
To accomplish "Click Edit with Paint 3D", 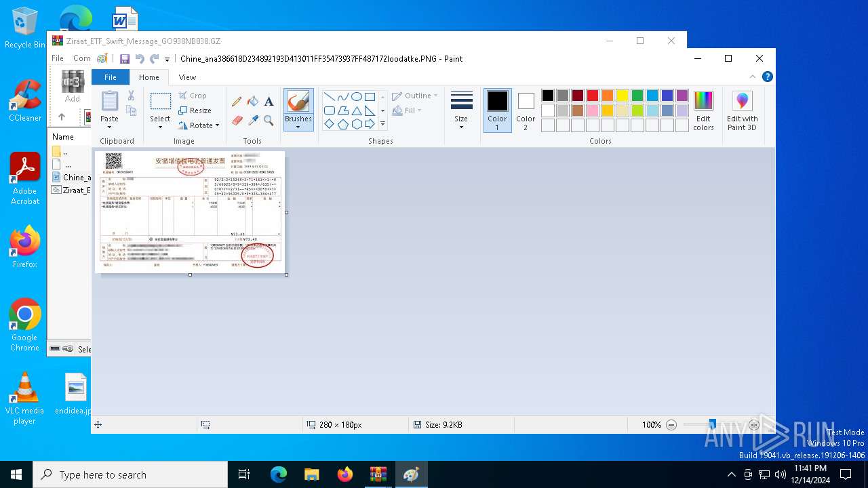I will [x=743, y=111].
